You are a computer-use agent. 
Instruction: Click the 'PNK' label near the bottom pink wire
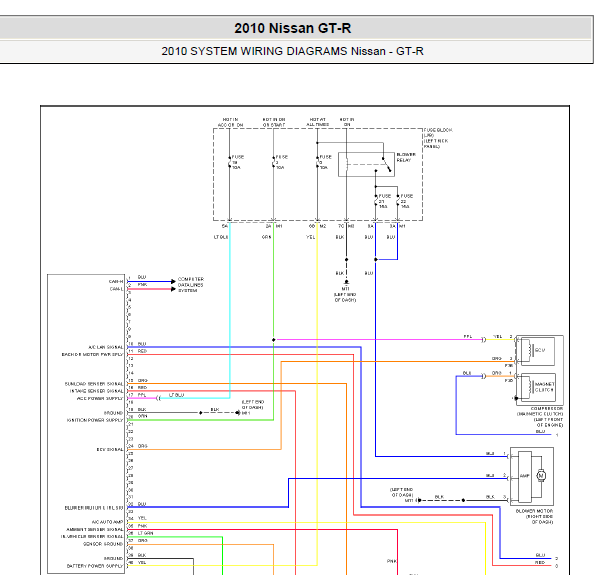tap(391, 561)
